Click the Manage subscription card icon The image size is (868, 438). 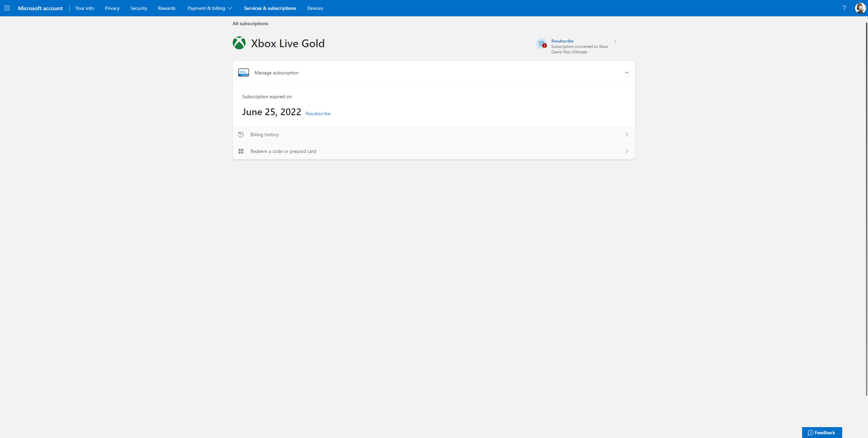point(244,73)
